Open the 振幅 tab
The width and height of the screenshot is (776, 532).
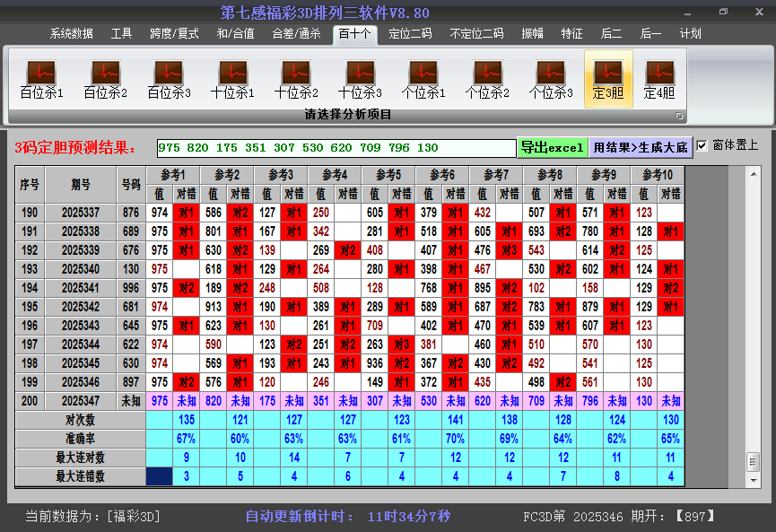tap(533, 33)
